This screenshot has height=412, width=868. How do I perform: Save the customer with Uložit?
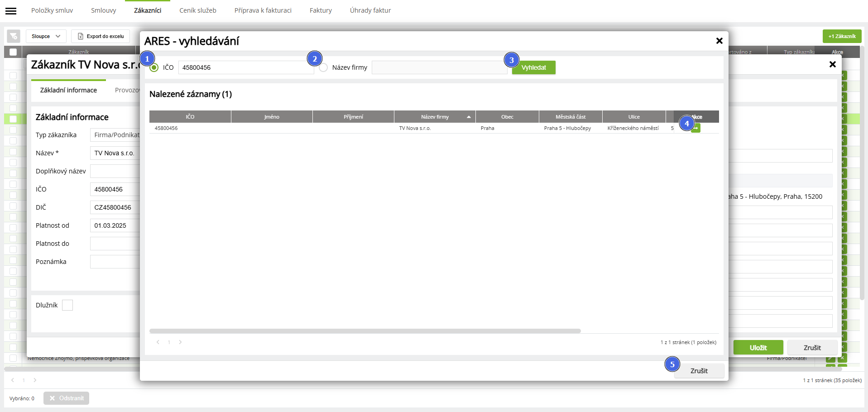[758, 348]
